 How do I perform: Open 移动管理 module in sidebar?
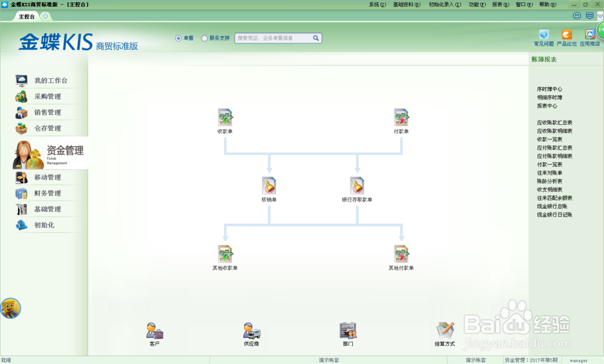pyautogui.click(x=47, y=177)
